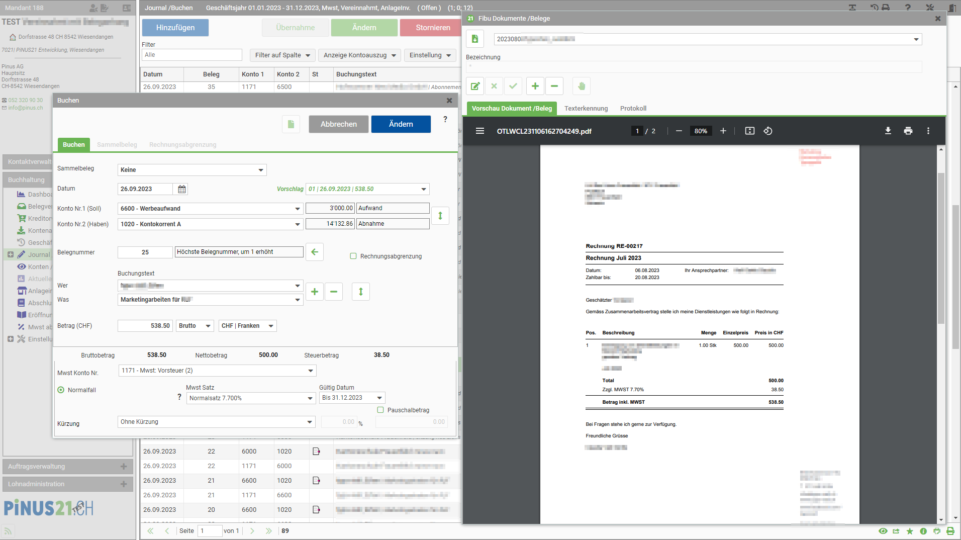The height and width of the screenshot is (540, 961).
Task: Click the rotate PDF icon
Action: (768, 131)
